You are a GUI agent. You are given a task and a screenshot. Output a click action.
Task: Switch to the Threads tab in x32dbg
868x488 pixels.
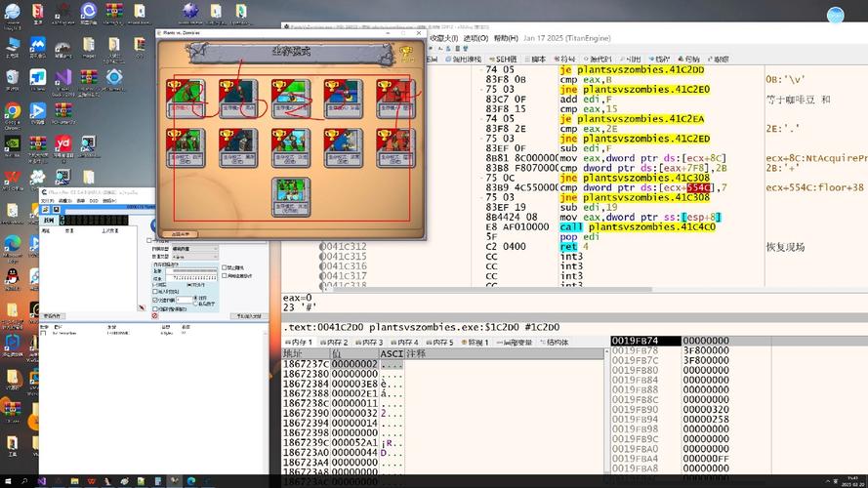point(659,59)
